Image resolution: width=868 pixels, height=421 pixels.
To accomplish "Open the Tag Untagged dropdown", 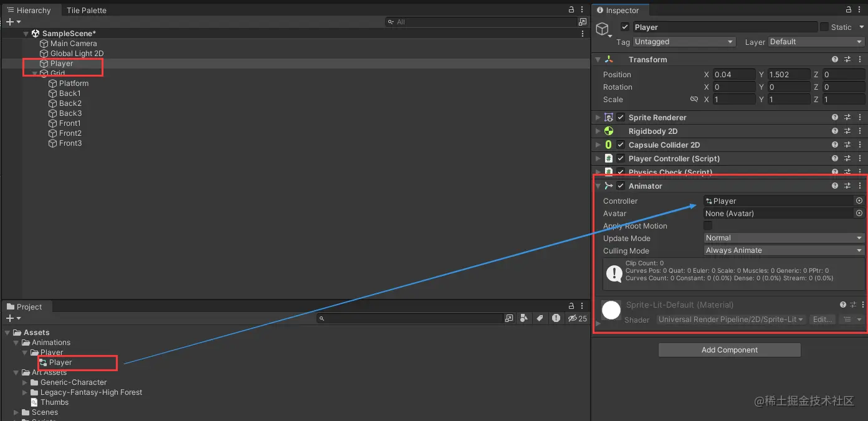I will coord(684,42).
